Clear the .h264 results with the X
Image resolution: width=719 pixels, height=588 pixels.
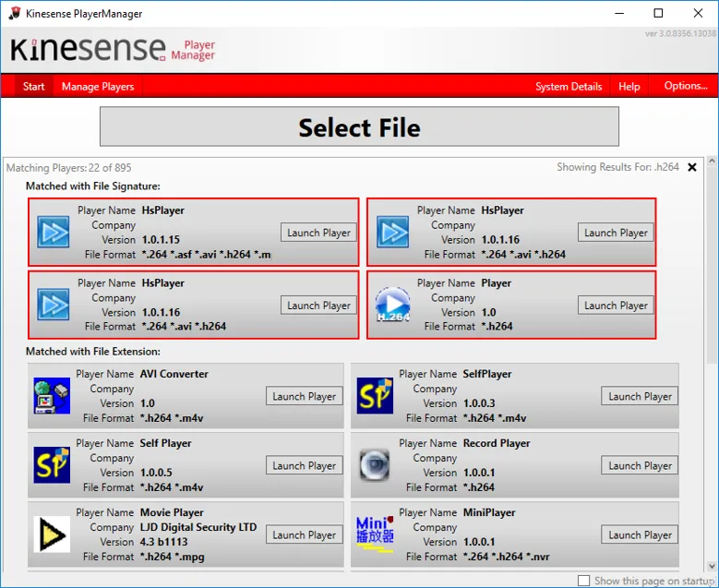click(692, 167)
